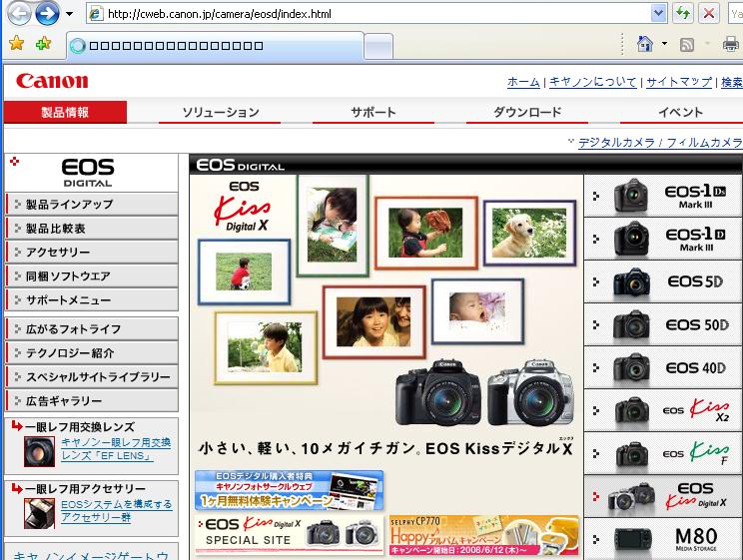Select the 製品情報 navigation tab
The width and height of the screenshot is (743, 560).
click(65, 112)
